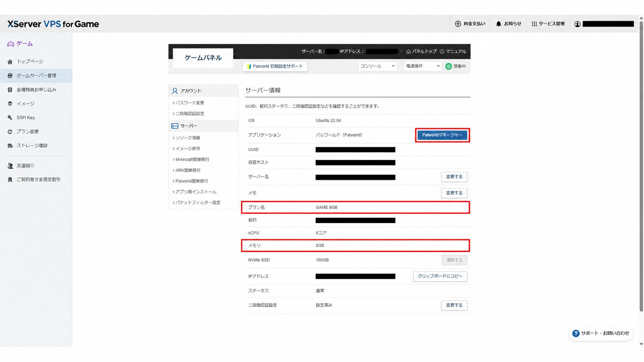Open ゲームサーバー管理 in sidebar

pos(36,76)
